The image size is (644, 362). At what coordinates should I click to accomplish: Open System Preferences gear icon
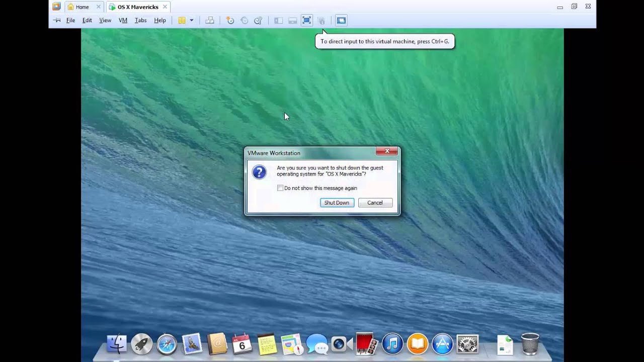467,344
